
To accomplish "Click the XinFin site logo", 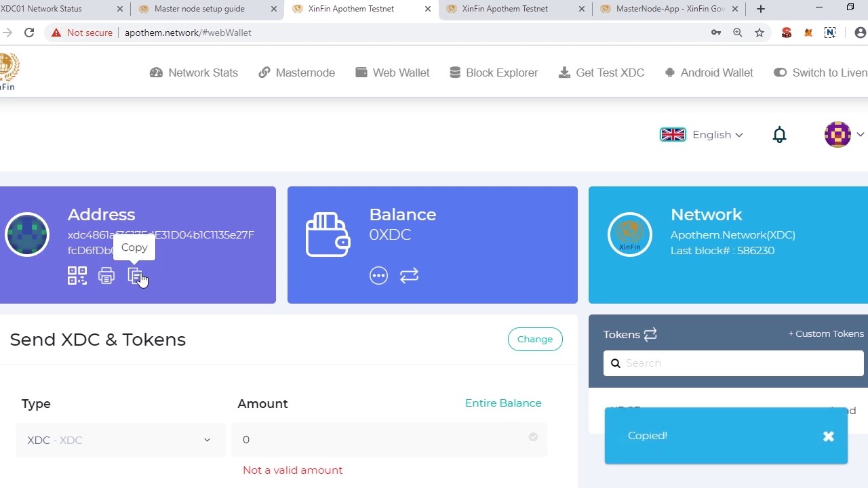I will [8, 72].
